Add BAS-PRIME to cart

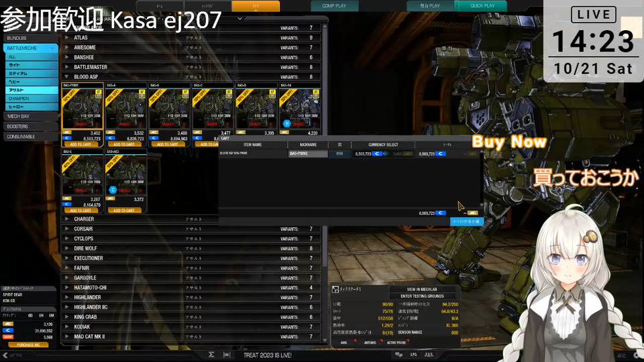(x=81, y=145)
